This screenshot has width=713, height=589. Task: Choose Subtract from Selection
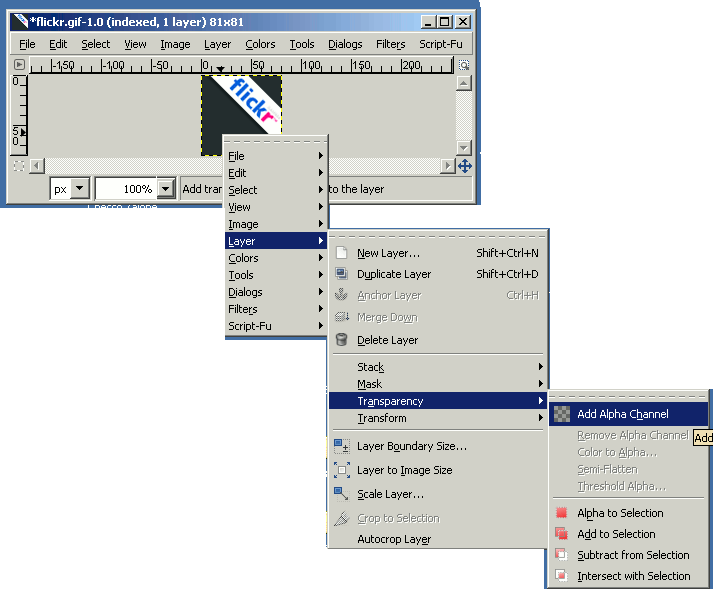pos(629,554)
